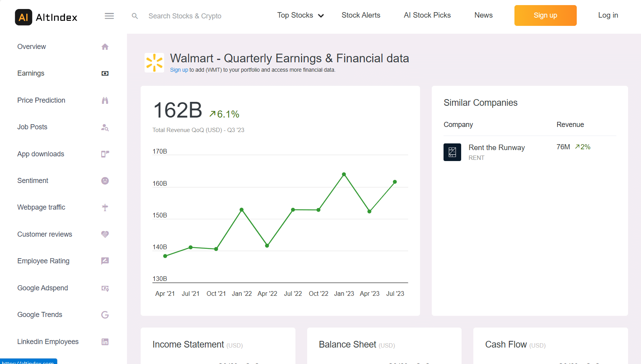Open the Overview sidebar item
The height and width of the screenshot is (364, 641).
pyautogui.click(x=31, y=47)
